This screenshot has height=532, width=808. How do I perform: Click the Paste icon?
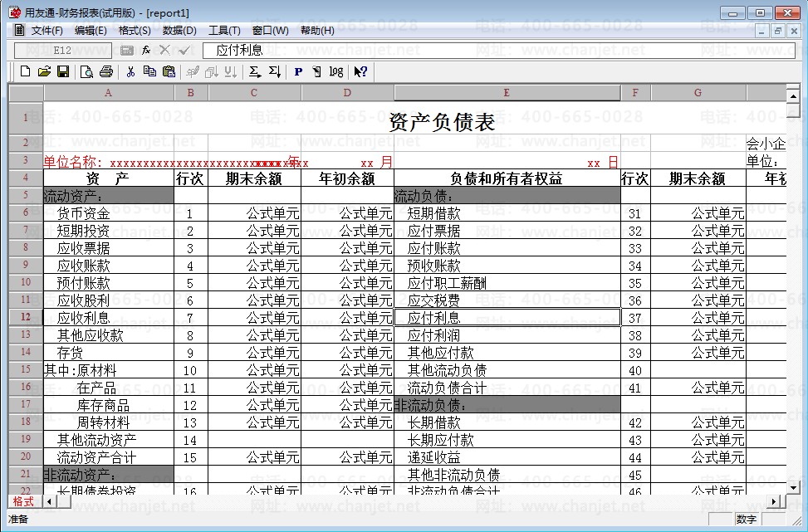pos(169,71)
